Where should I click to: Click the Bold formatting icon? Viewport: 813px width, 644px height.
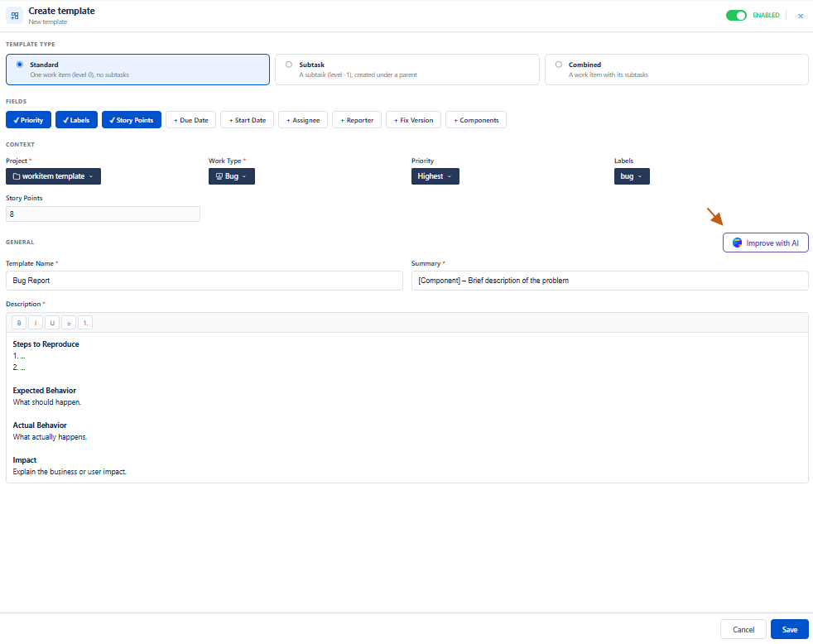tap(19, 323)
